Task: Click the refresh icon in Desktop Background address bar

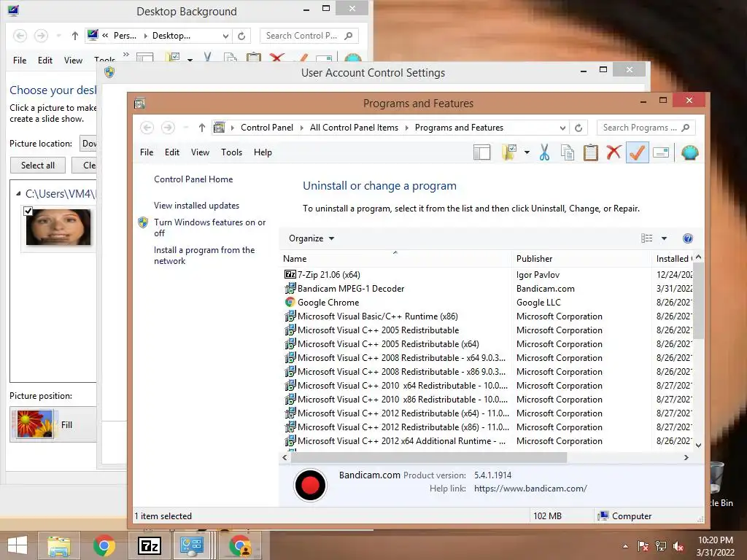Action: [241, 36]
